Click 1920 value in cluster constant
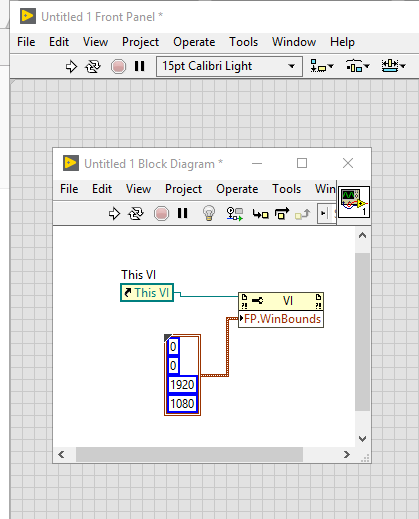 [182, 385]
